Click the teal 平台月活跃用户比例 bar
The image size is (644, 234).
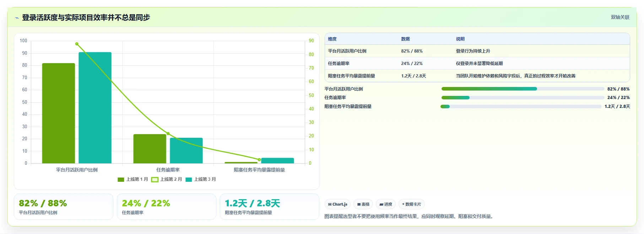[95, 108]
